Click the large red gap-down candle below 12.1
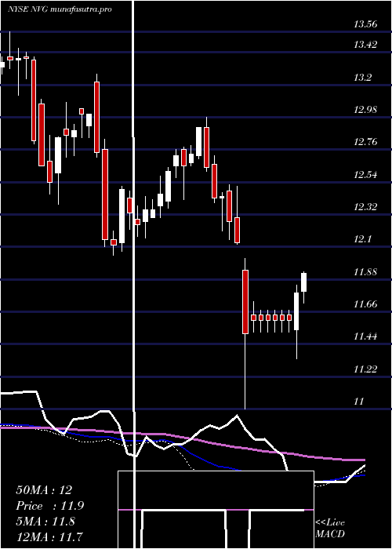This screenshot has width=392, height=549. [x=245, y=301]
